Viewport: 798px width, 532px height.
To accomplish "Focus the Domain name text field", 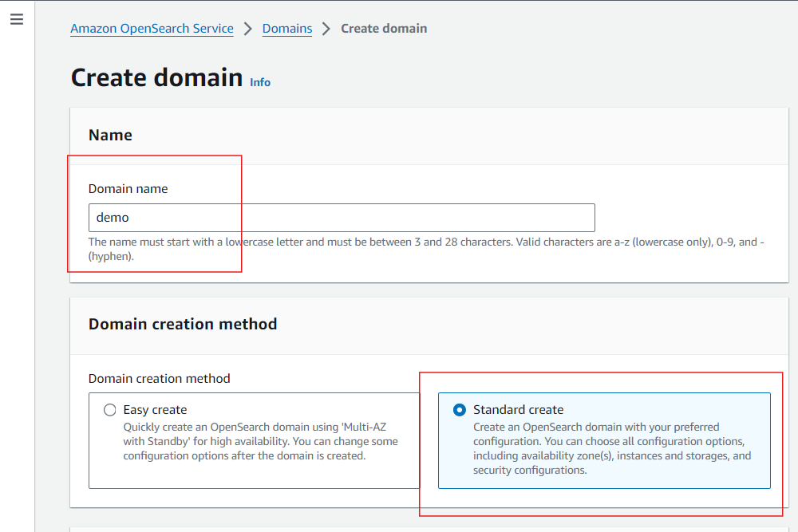I will click(342, 218).
